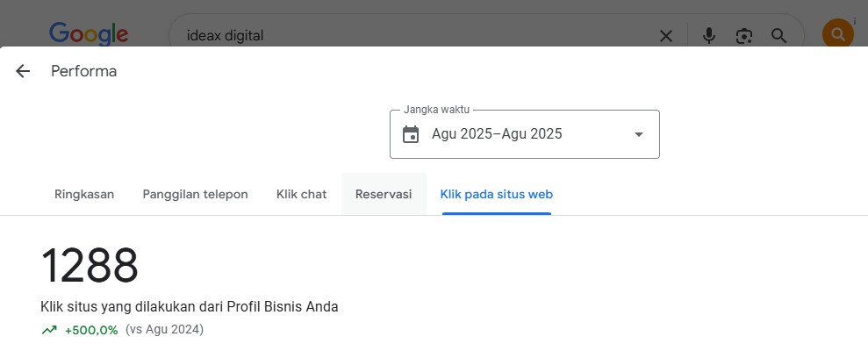The image size is (868, 358).
Task: Select Klik pada situs web tab
Action: coord(497,194)
